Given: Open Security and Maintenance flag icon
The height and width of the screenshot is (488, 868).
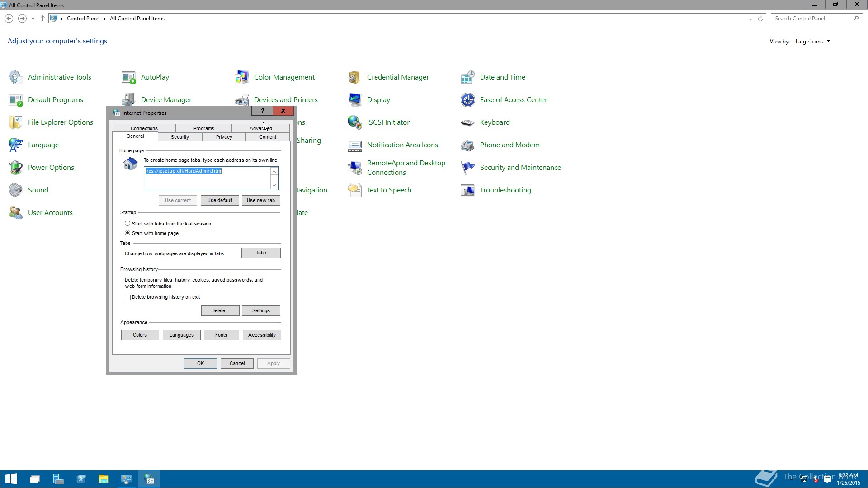Looking at the screenshot, I should 468,168.
